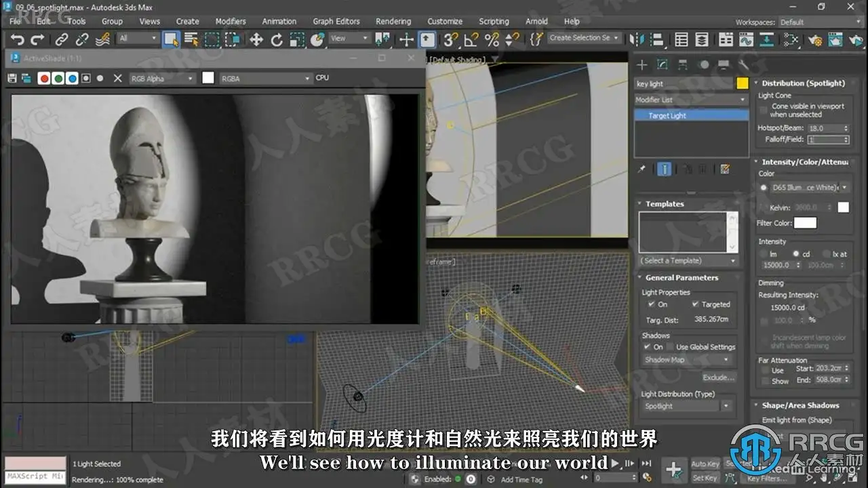Open the Scene Explorer toggle icon

click(x=682, y=39)
